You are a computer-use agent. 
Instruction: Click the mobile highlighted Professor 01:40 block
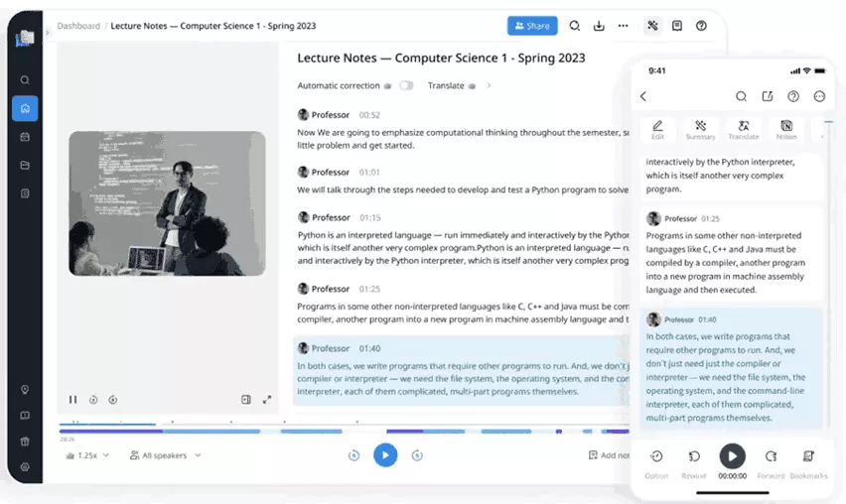click(731, 369)
